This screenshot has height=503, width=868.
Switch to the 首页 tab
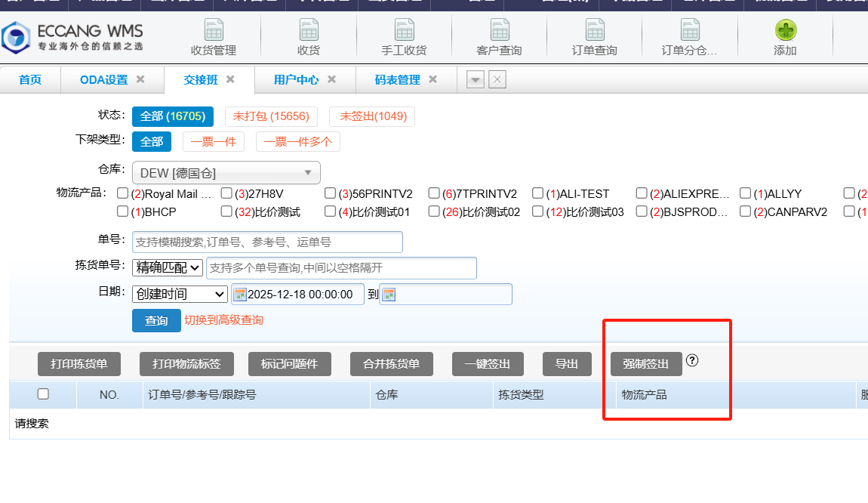[30, 80]
